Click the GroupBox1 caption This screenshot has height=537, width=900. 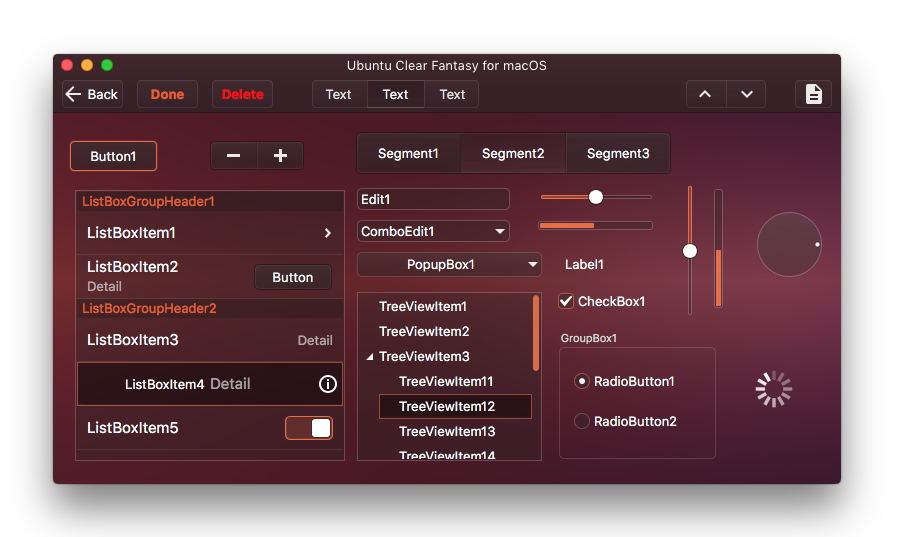click(x=589, y=338)
